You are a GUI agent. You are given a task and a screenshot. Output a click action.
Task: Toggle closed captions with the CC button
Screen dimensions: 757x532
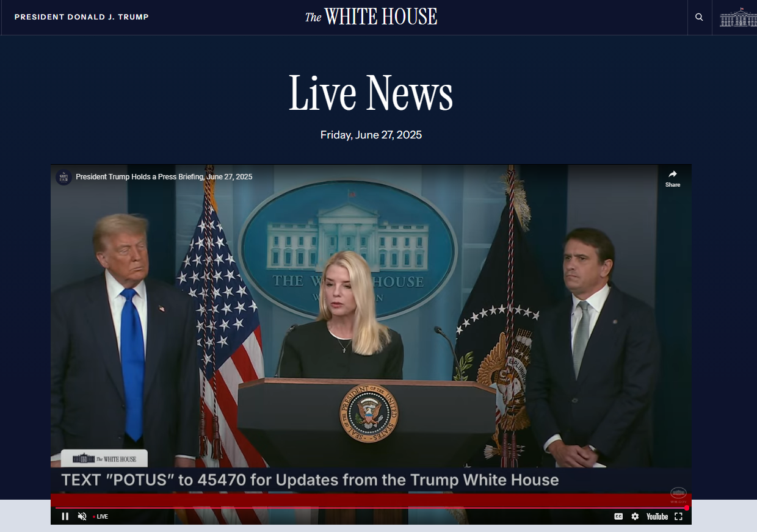(x=618, y=517)
